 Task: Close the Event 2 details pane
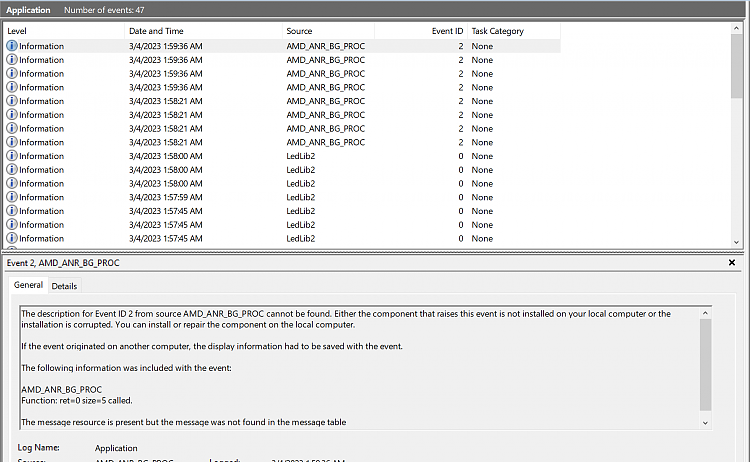(x=731, y=263)
